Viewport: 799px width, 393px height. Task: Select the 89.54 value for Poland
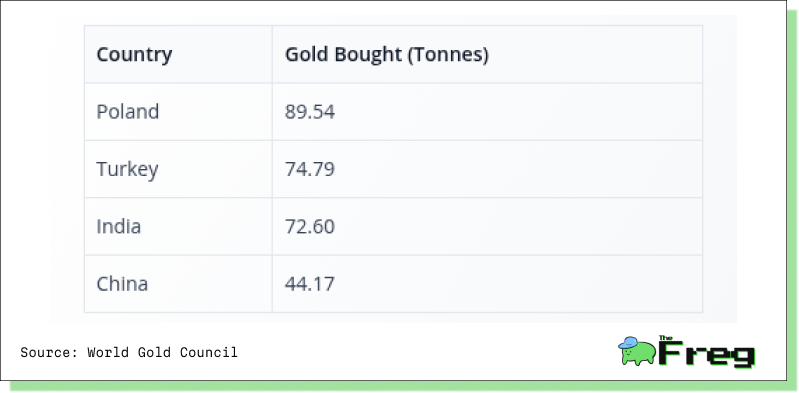(309, 112)
